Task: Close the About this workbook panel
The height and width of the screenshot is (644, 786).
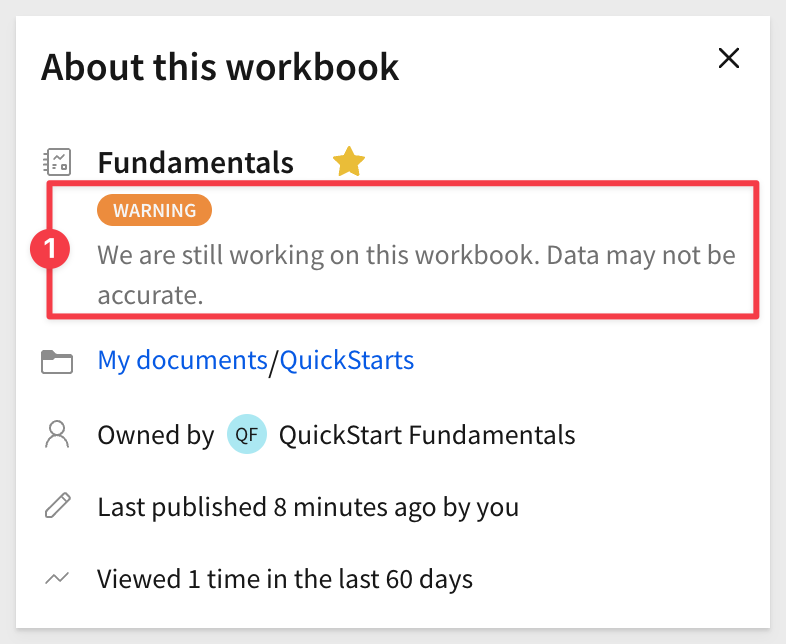Action: (728, 58)
